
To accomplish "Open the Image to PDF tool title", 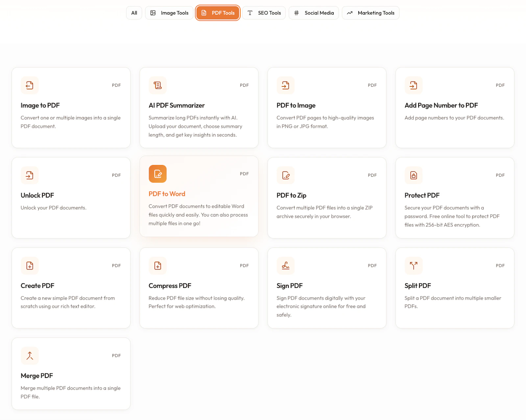I will 40,105.
